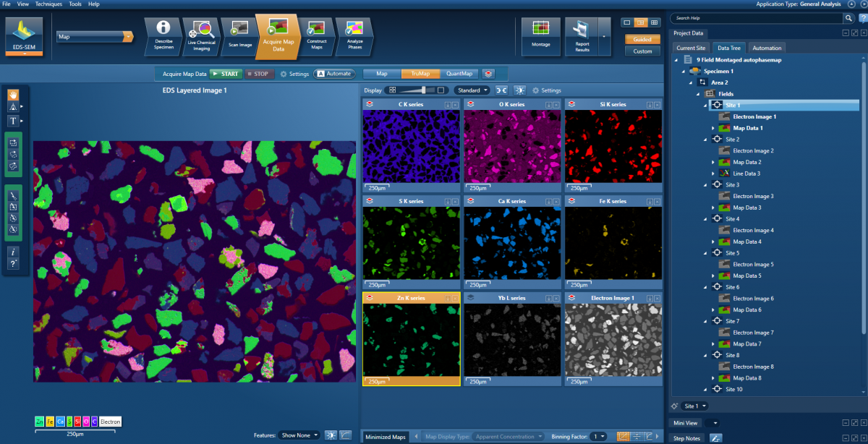Open the Techniques menu

pyautogui.click(x=48, y=4)
